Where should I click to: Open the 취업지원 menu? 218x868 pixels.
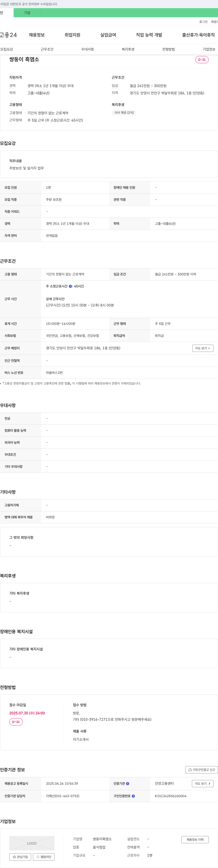tap(73, 35)
